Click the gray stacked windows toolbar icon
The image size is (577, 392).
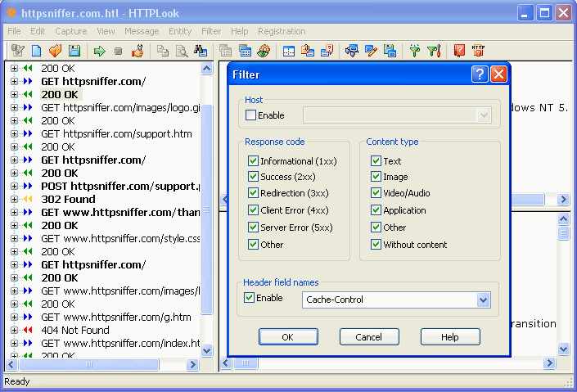coord(225,51)
